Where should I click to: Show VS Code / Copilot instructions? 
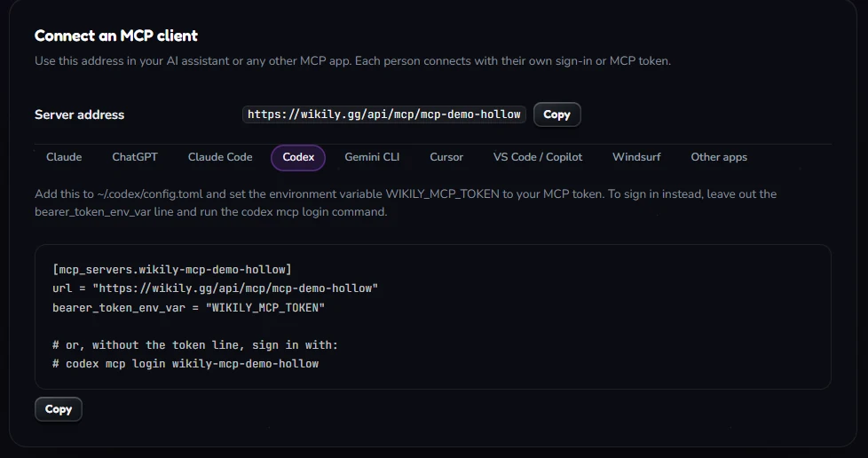[x=538, y=157]
